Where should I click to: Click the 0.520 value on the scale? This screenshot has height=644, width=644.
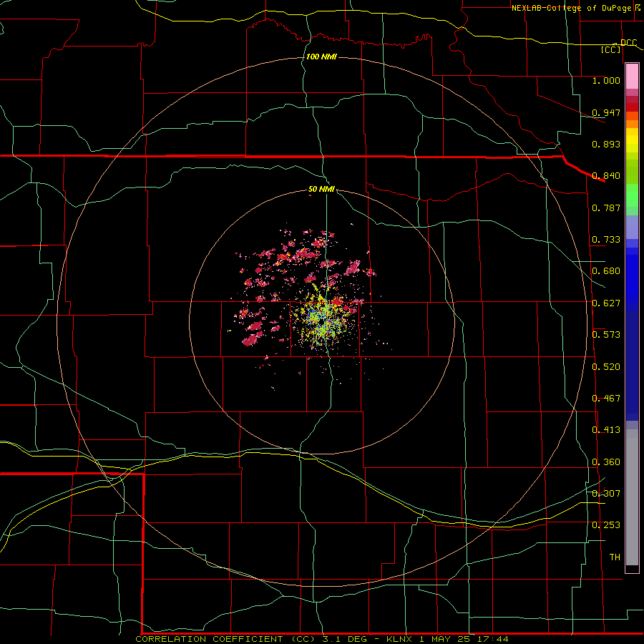pyautogui.click(x=606, y=367)
